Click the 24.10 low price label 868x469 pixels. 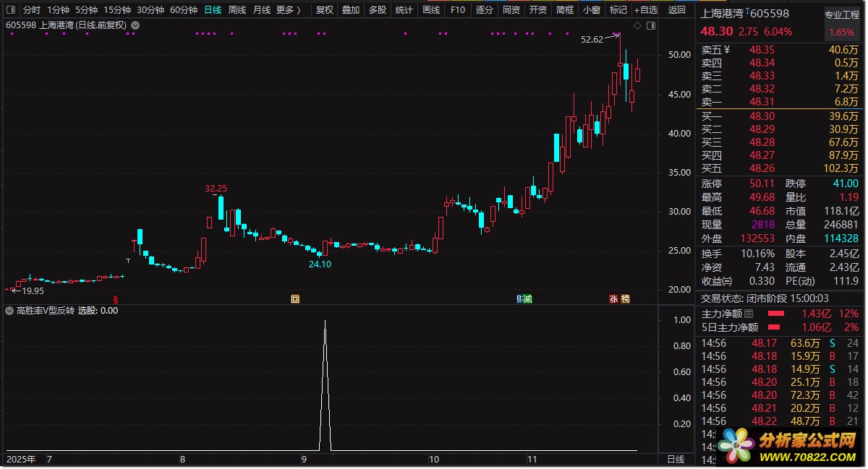coord(320,264)
